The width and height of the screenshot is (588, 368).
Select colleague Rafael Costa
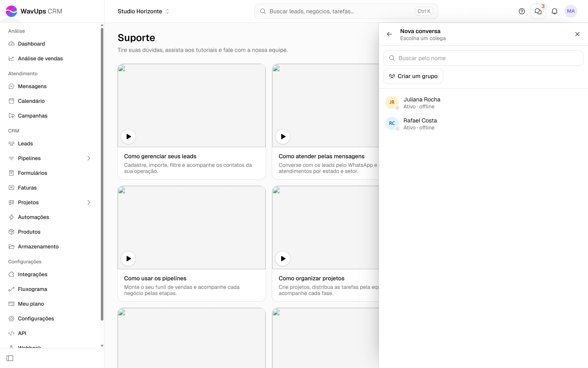coord(483,124)
